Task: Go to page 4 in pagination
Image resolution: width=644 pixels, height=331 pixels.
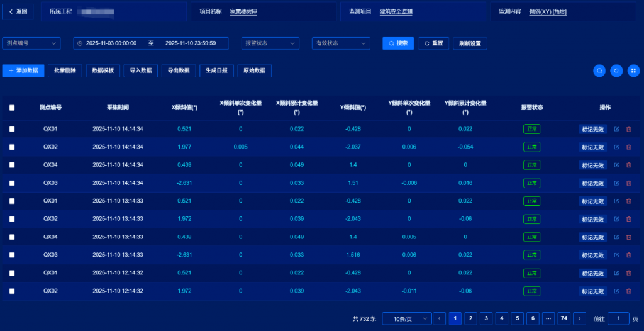Action: click(x=502, y=318)
